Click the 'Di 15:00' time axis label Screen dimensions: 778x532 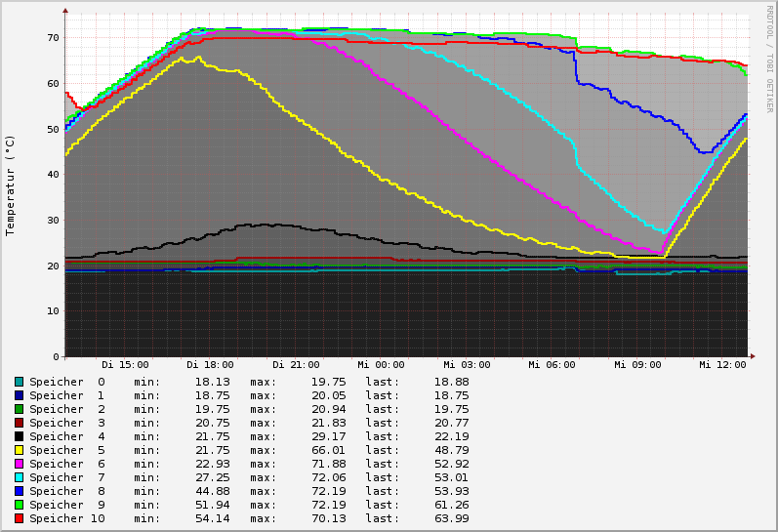point(125,365)
